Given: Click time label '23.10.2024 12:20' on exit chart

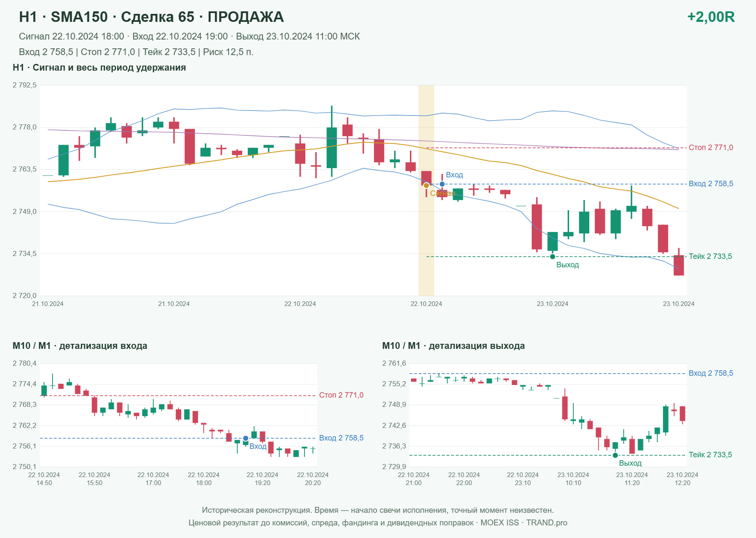Looking at the screenshot, I should coord(682,479).
